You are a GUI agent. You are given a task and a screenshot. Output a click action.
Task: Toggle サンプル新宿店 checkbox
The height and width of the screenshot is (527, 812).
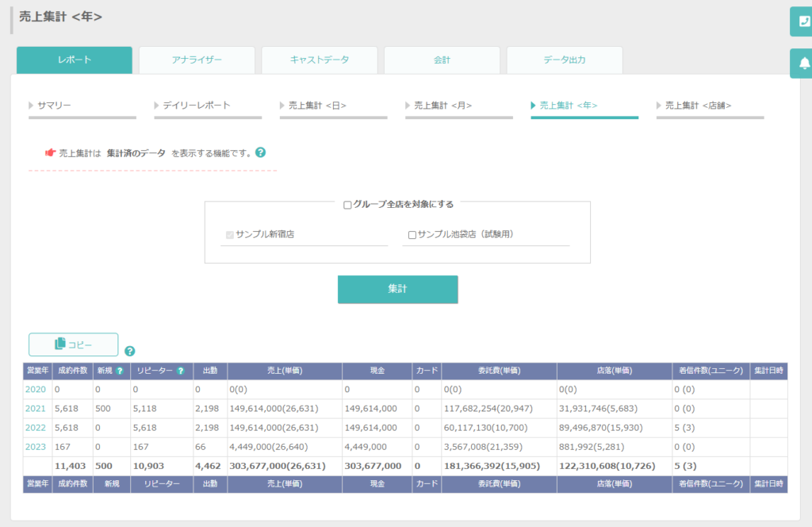point(230,235)
